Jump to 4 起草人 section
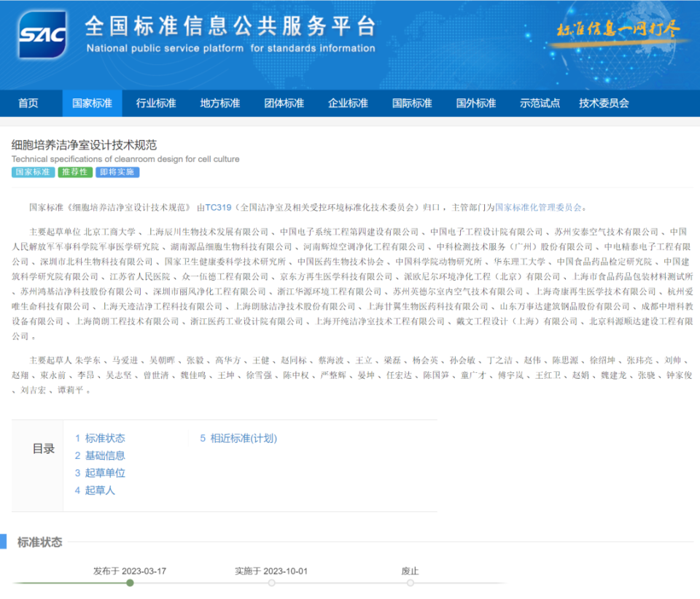This screenshot has width=700, height=599. click(x=95, y=490)
